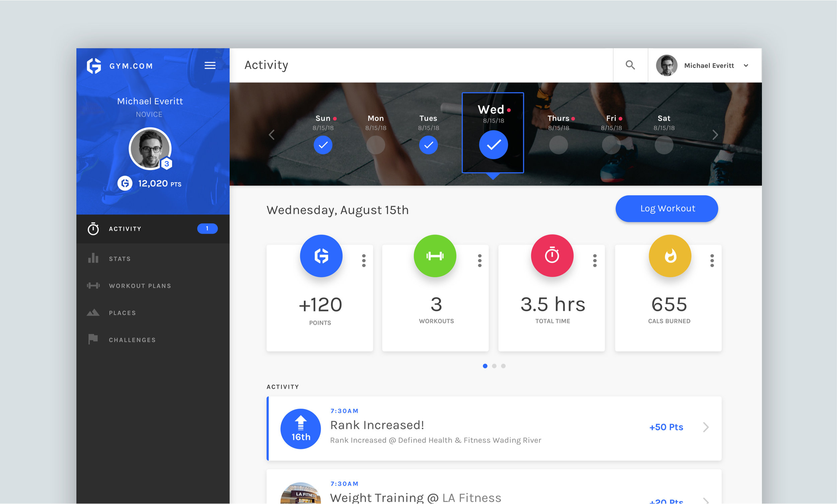The height and width of the screenshot is (504, 837).
Task: Click the yellow flame calories icon
Action: [670, 256]
